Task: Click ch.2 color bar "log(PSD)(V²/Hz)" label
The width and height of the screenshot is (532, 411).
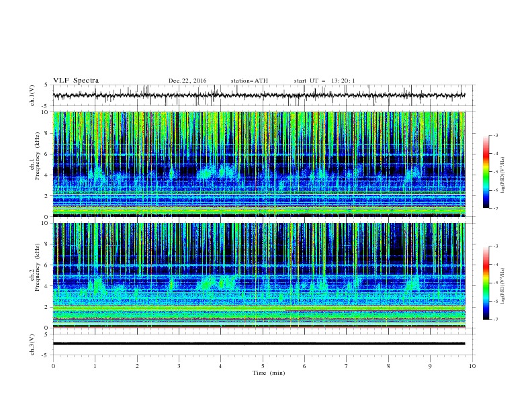Action: (502, 286)
